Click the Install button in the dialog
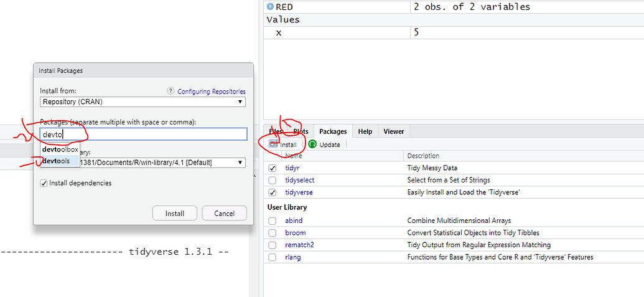 [175, 214]
